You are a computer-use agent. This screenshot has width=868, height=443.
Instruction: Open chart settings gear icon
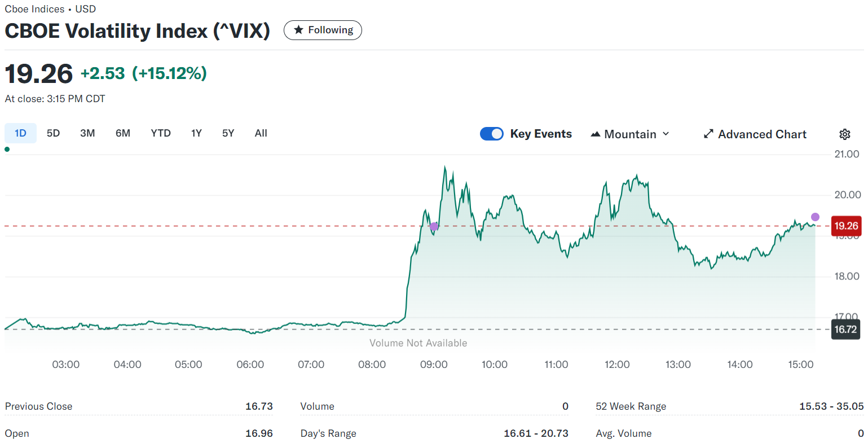(x=844, y=134)
